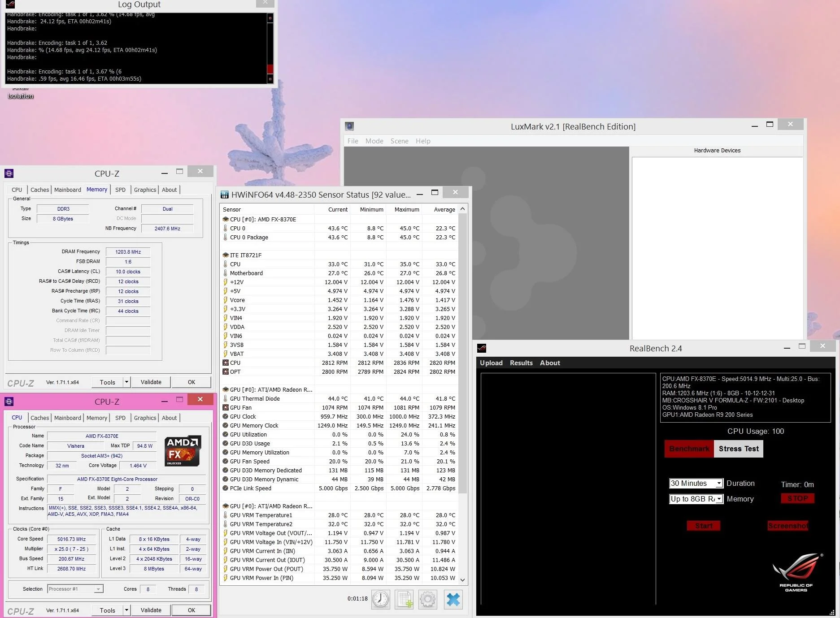Click the Motherboard temperature row icon
Viewport: 840px width, 618px height.
[226, 273]
